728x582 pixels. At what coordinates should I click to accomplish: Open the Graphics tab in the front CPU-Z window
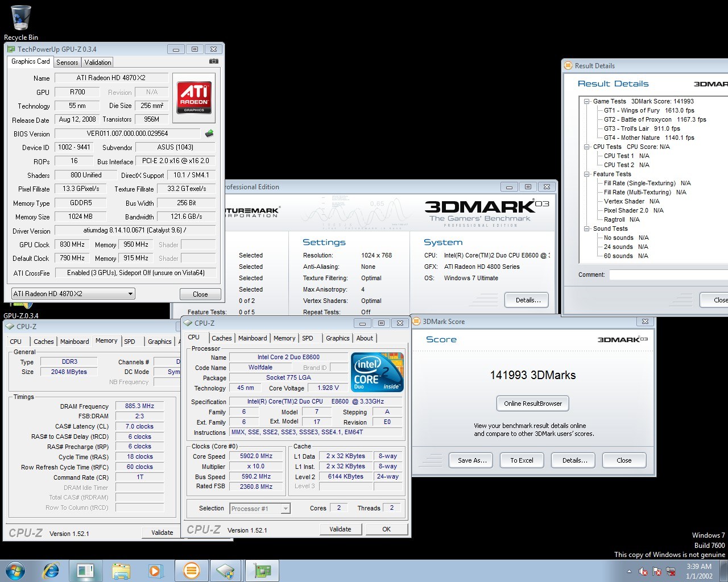[x=337, y=338]
